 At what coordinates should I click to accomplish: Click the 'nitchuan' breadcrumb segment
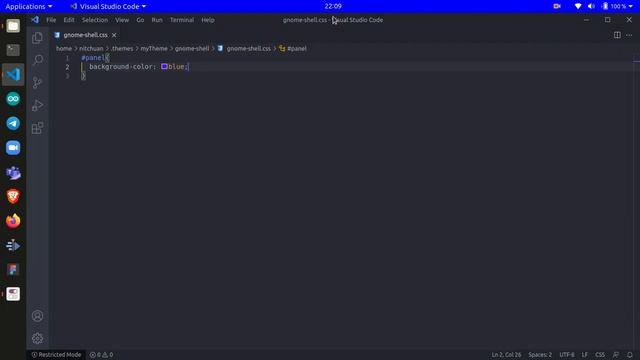[x=91, y=48]
